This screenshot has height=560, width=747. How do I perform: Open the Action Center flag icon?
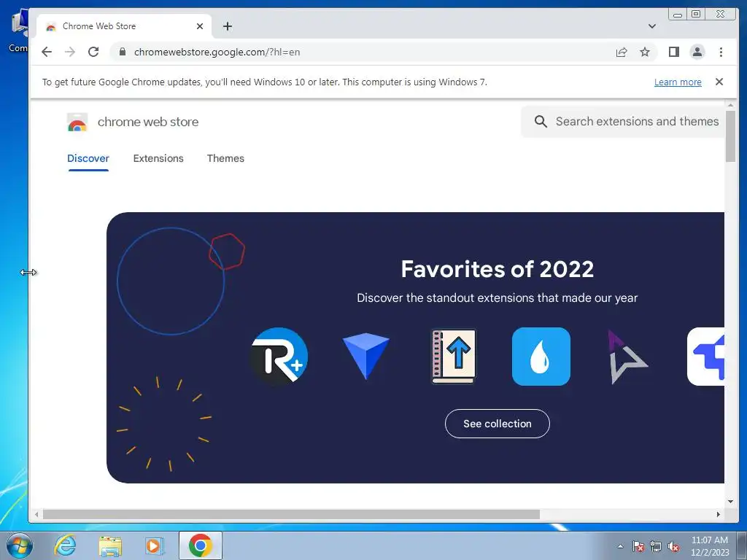[x=638, y=546]
